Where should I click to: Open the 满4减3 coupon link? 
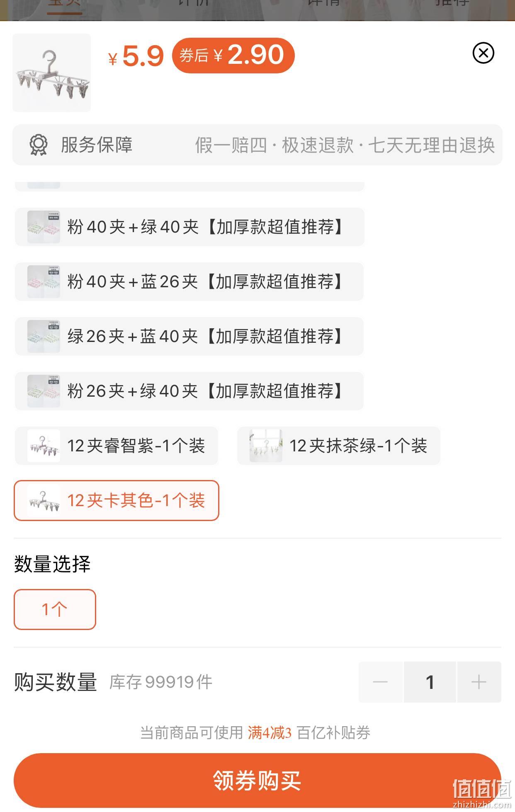pyautogui.click(x=270, y=733)
